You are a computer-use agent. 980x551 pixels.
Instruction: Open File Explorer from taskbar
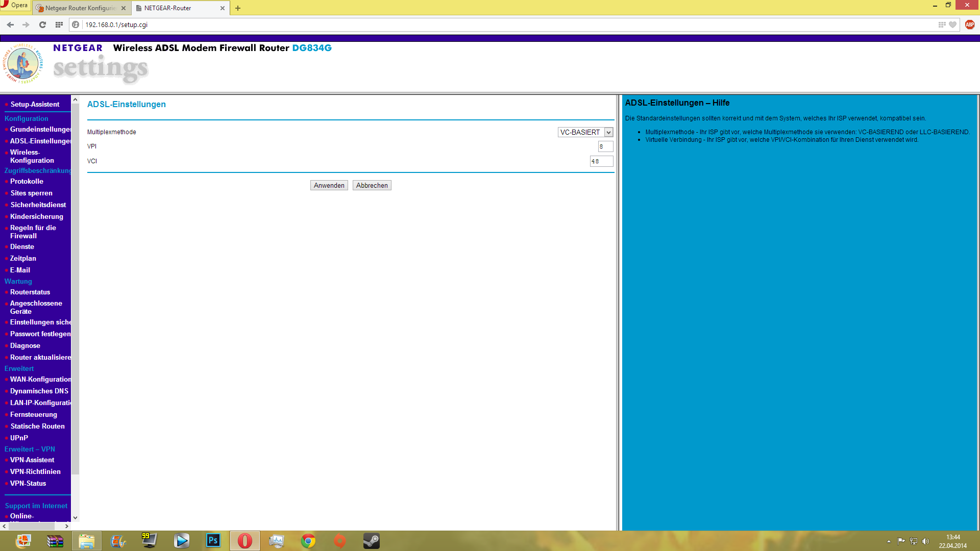tap(86, 541)
